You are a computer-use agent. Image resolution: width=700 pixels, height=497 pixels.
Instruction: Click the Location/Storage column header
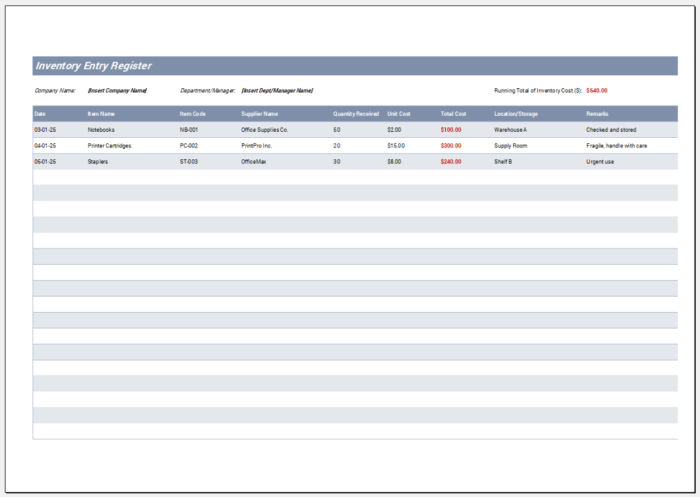tap(516, 114)
